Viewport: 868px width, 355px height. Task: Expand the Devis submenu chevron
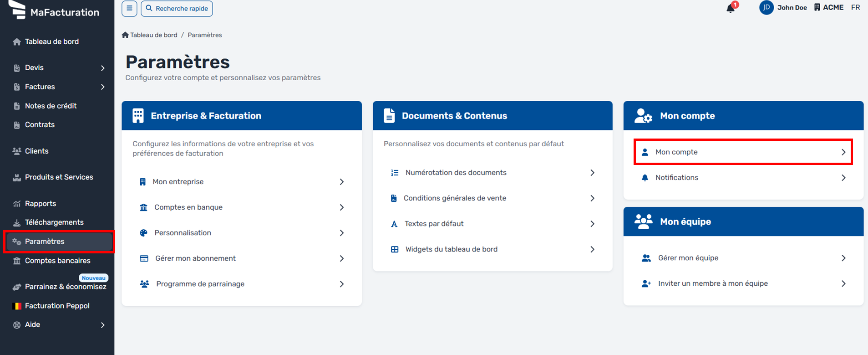click(x=103, y=68)
